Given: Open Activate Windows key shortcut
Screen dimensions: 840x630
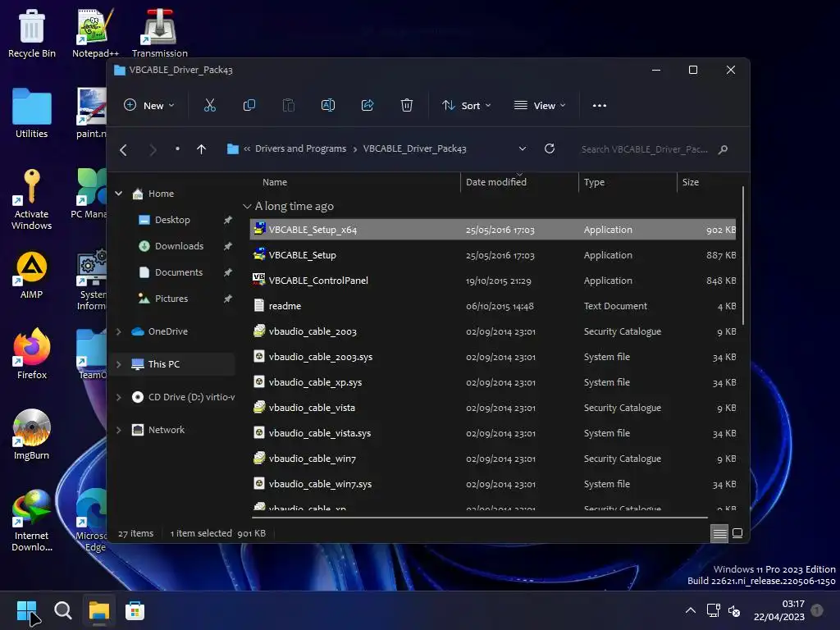Looking at the screenshot, I should click(32, 199).
